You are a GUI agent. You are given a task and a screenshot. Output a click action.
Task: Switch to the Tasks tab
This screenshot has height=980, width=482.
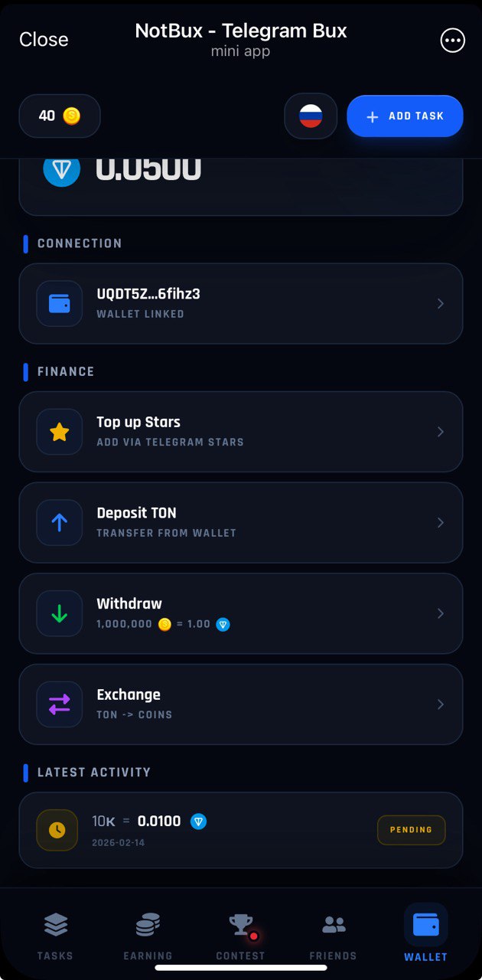(x=55, y=936)
